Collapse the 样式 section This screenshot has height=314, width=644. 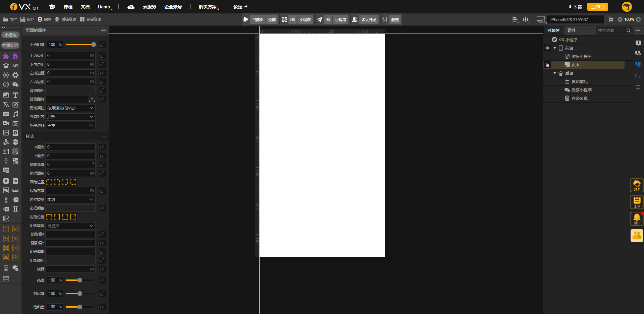104,136
